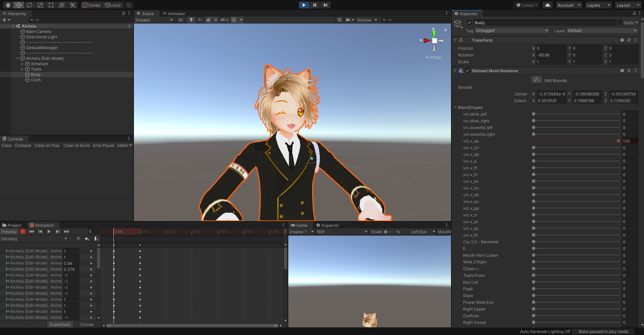Screen dimensions: 644x335
Task: Toggle Console Clear on Play
Action: (x=47, y=145)
